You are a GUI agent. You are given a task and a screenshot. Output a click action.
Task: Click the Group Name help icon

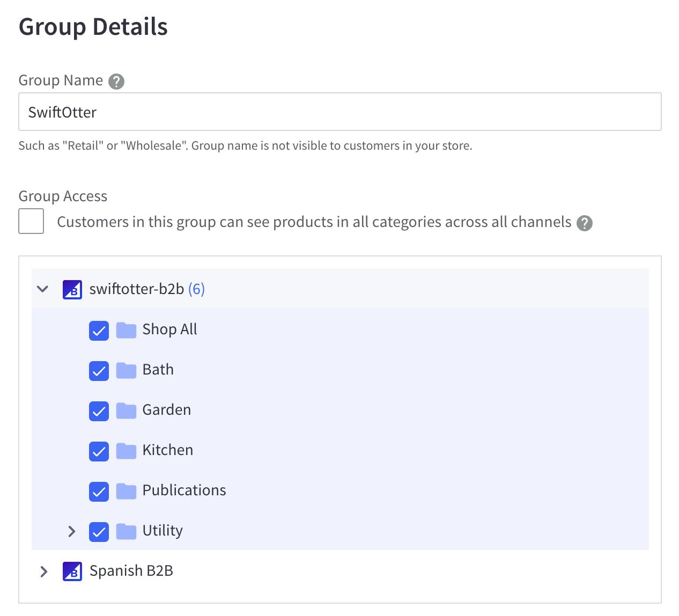116,82
